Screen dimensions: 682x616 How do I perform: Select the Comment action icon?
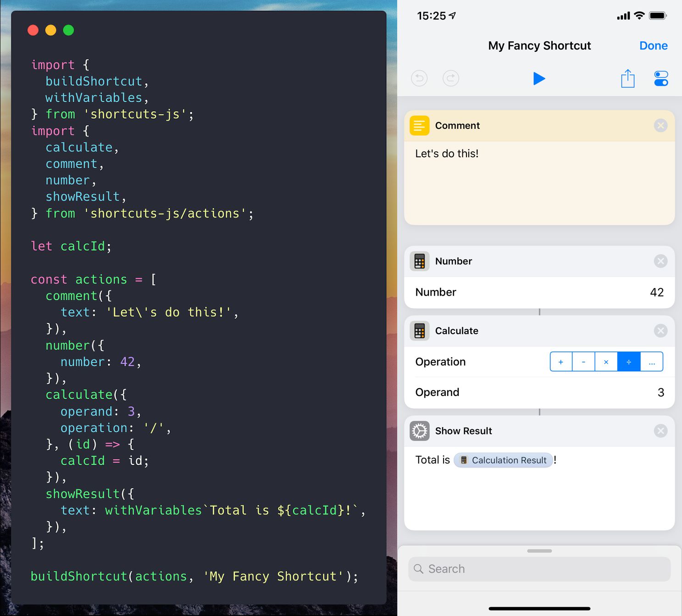(419, 125)
